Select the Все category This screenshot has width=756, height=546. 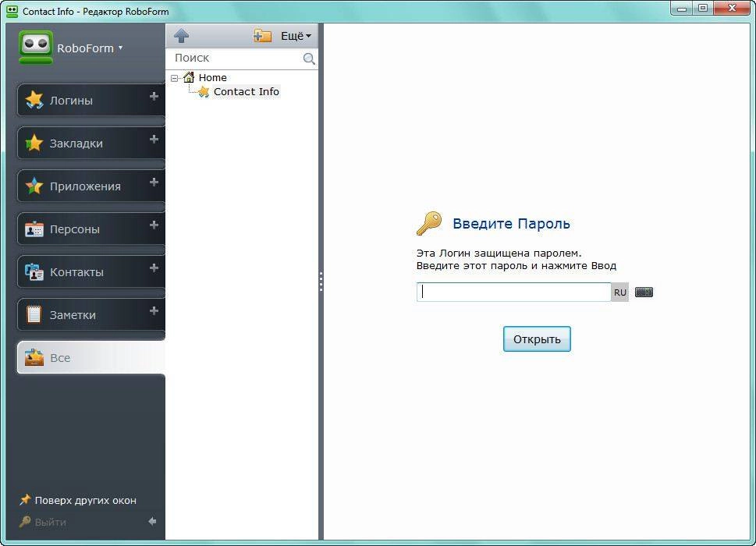91,357
